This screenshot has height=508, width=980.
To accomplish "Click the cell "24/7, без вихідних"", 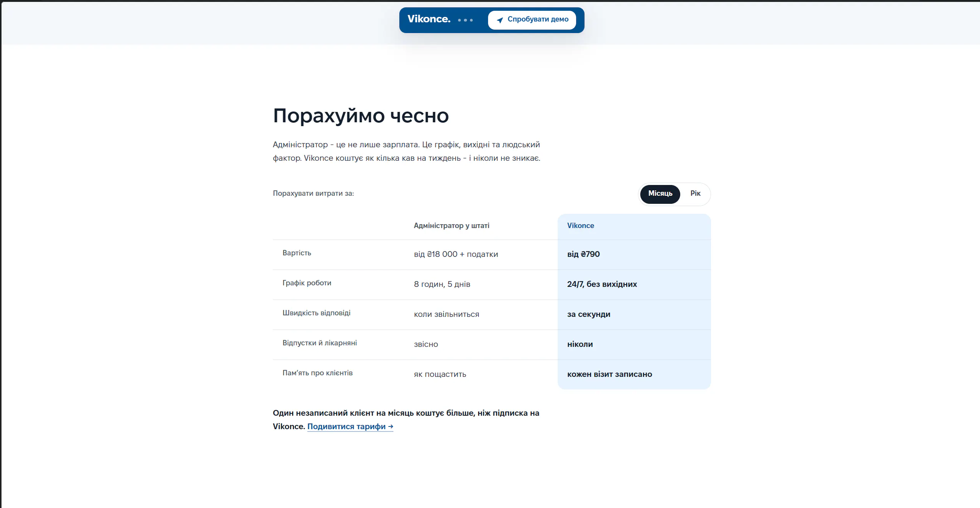I will [x=602, y=284].
